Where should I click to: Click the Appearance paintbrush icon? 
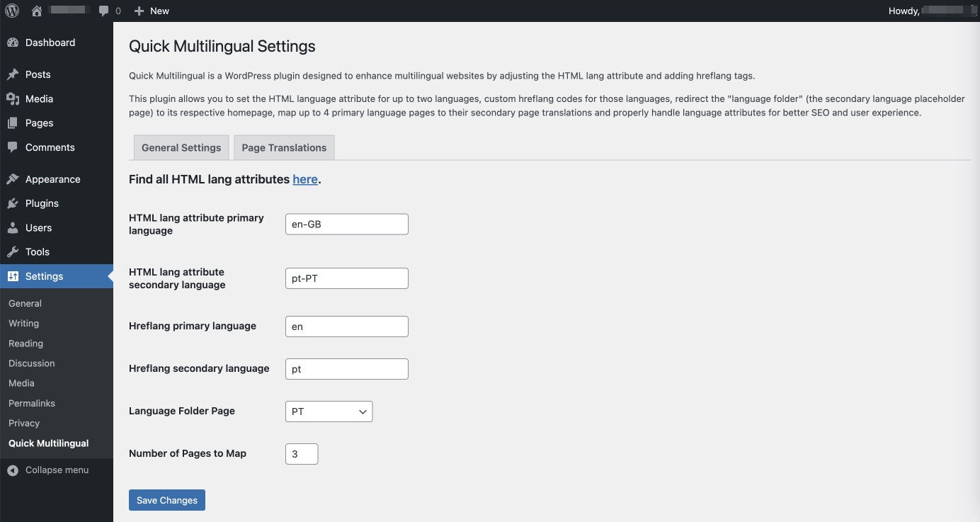[x=13, y=179]
